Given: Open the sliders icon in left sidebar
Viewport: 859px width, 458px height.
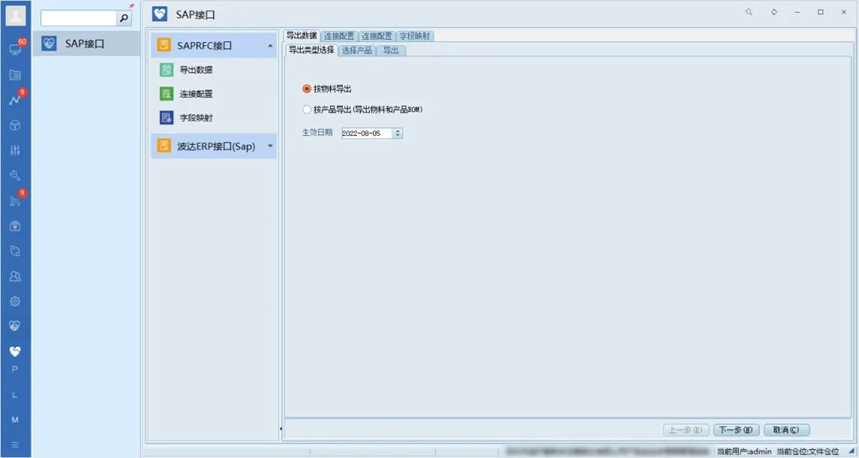Looking at the screenshot, I should coord(15,150).
